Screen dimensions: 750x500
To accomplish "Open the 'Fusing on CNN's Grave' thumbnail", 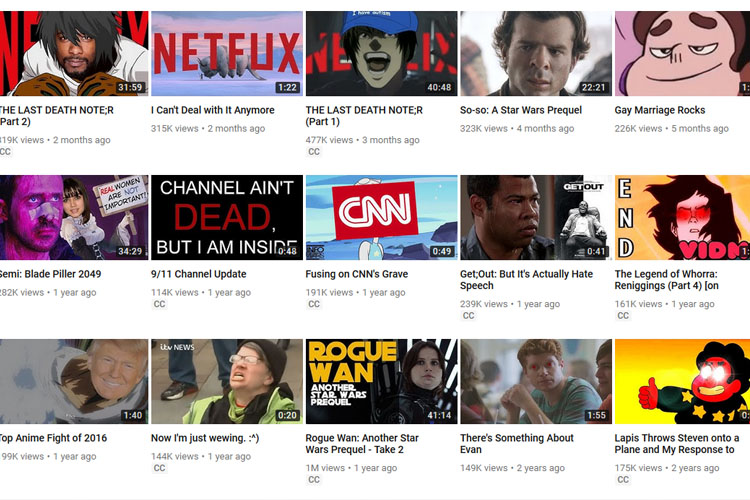I will click(x=381, y=218).
